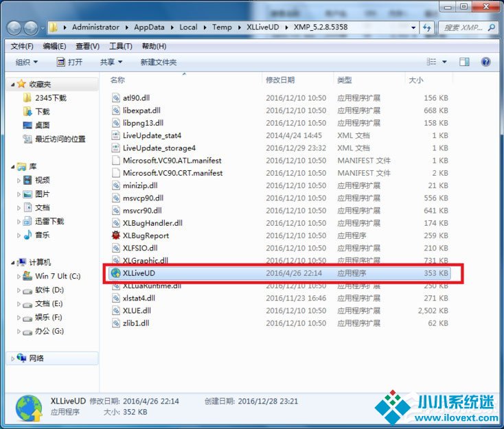Screen dimensions: 504x429
Task: Click the XLLiveUD globe application icon
Action: click(116, 273)
